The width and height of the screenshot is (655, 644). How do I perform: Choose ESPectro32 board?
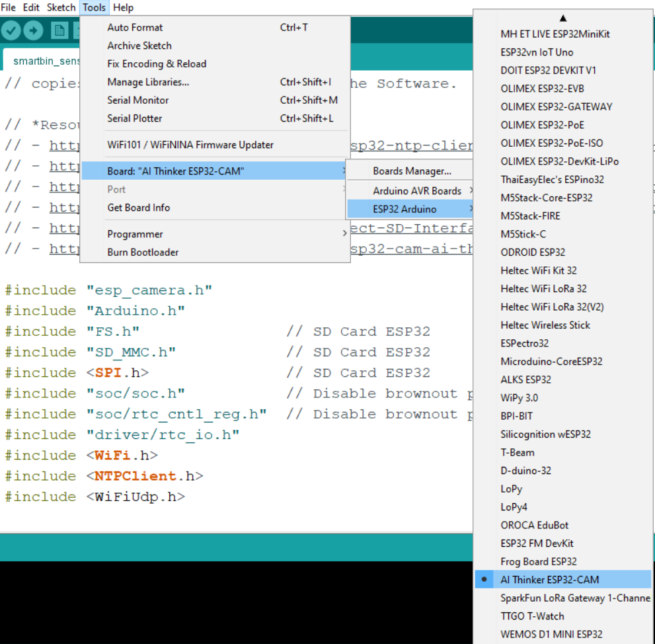pyautogui.click(x=562, y=343)
